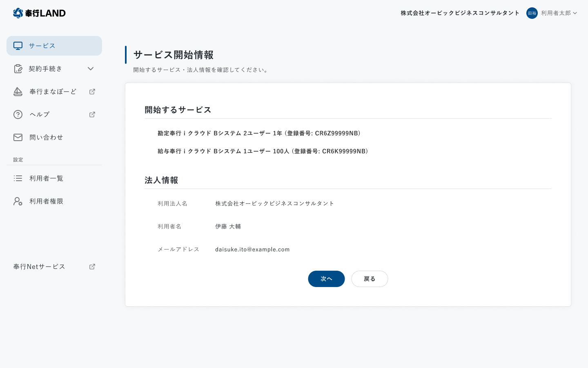Click the company name in the header
This screenshot has width=588, height=368.
[460, 13]
